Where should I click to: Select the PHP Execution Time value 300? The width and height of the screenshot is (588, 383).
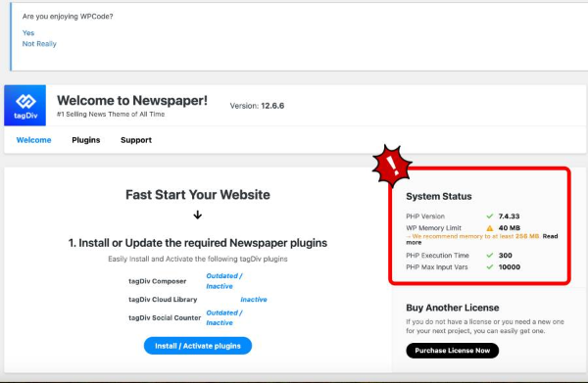[505, 256]
